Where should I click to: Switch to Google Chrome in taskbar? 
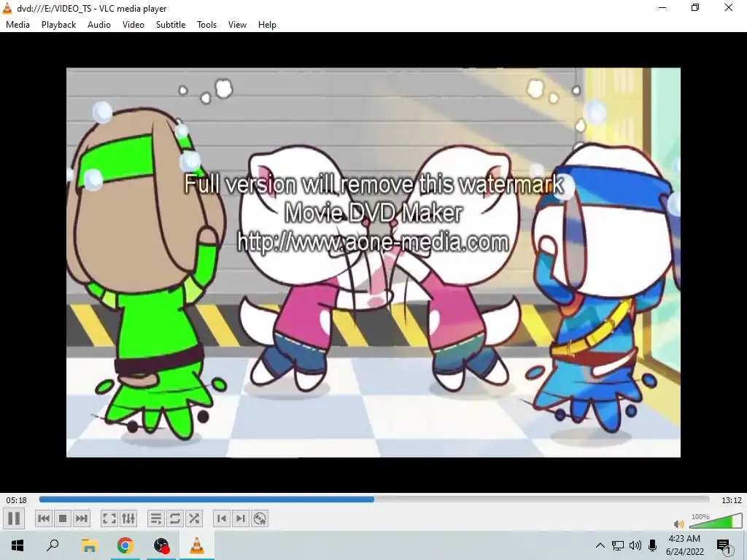click(125, 545)
